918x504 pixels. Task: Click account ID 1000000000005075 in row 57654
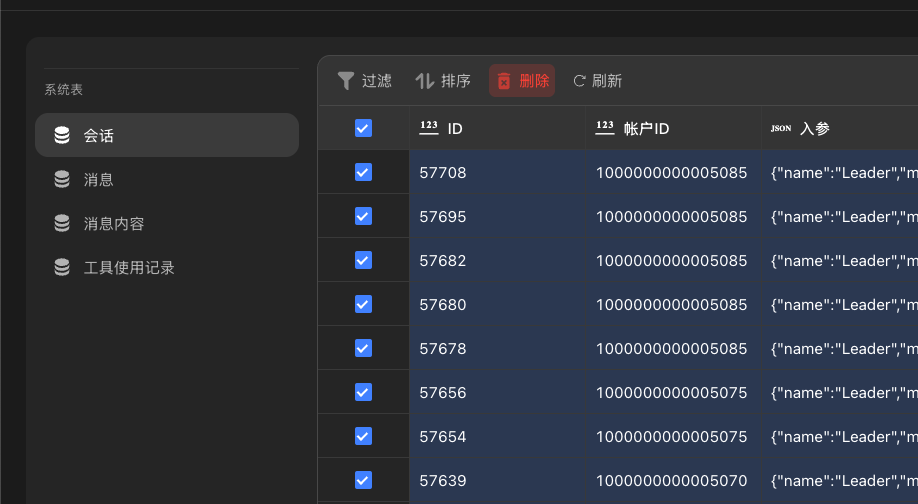coord(673,436)
